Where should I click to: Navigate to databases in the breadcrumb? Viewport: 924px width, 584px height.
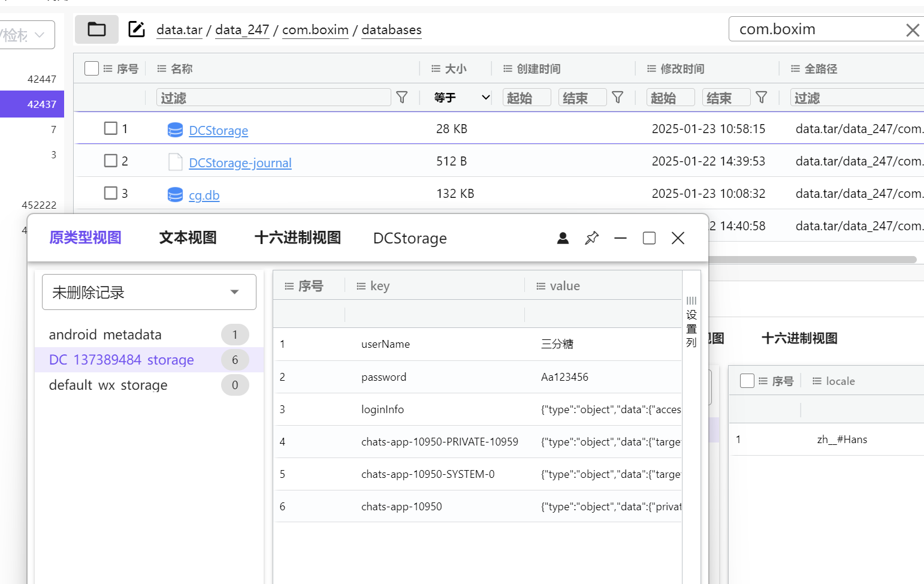[391, 29]
